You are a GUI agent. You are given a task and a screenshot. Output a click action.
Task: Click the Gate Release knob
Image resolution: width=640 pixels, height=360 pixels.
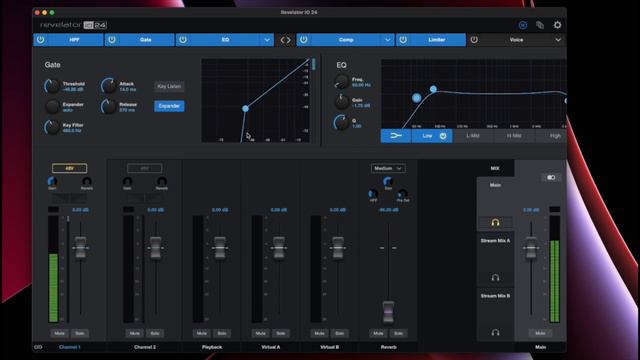tap(109, 107)
